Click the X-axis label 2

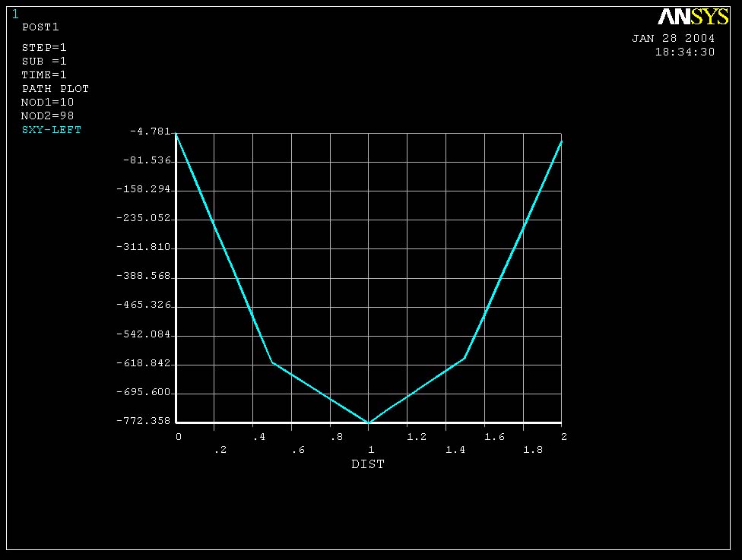coord(564,437)
